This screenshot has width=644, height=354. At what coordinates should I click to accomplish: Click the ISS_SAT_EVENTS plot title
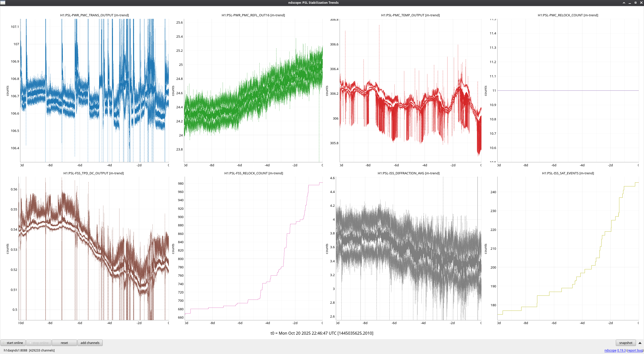pyautogui.click(x=568, y=173)
